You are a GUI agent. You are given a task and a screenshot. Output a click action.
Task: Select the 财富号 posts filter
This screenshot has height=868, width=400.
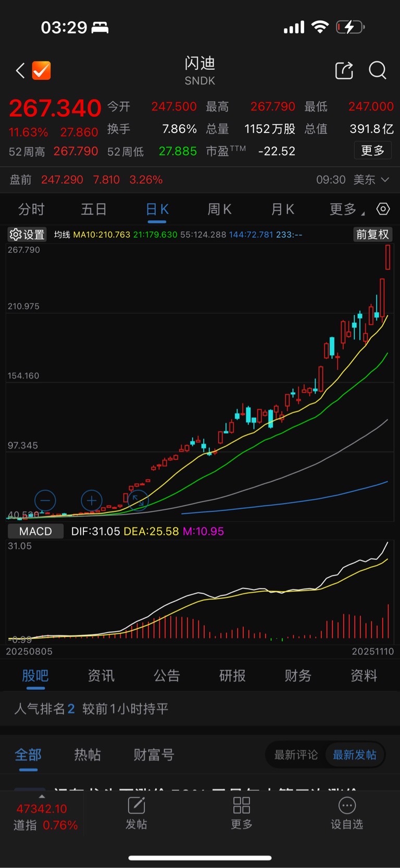pyautogui.click(x=154, y=754)
